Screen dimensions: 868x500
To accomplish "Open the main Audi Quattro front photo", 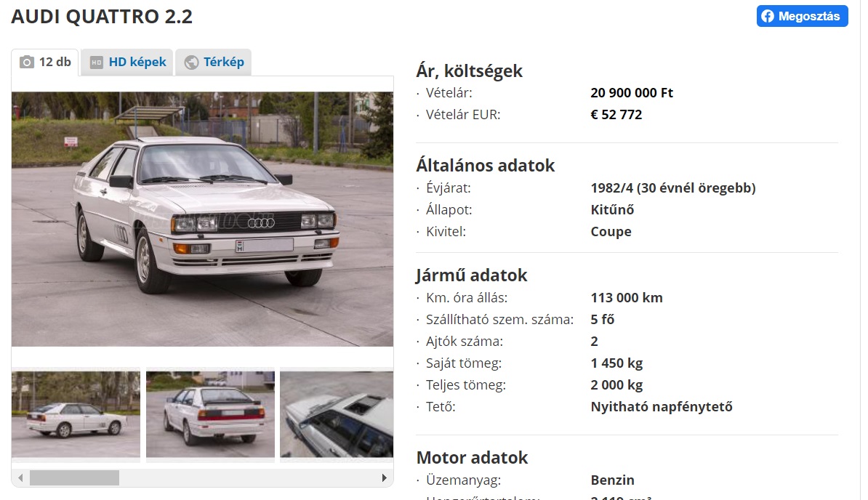I will (x=203, y=219).
